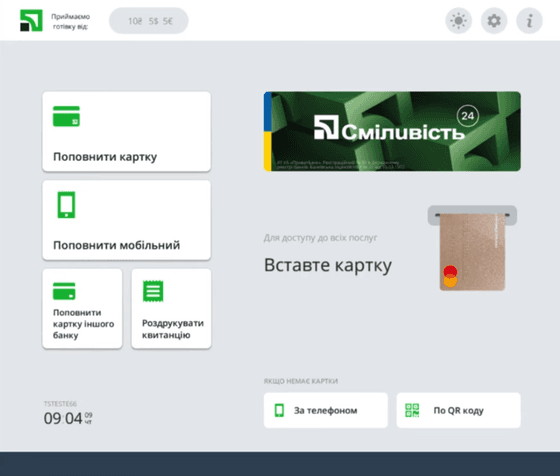Click the Приймаємо готівку від label
Viewport: 560px width, 476px height.
(70, 21)
